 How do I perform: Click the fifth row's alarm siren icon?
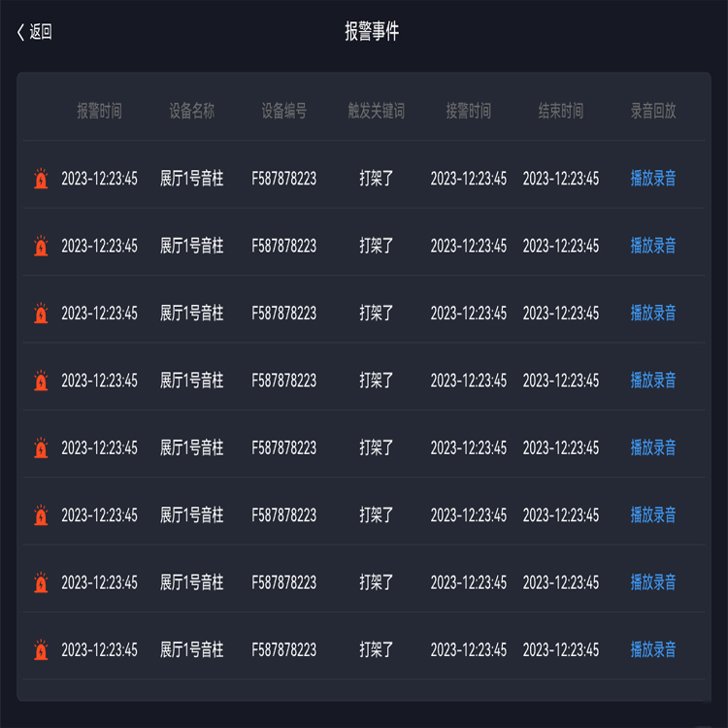click(x=41, y=448)
